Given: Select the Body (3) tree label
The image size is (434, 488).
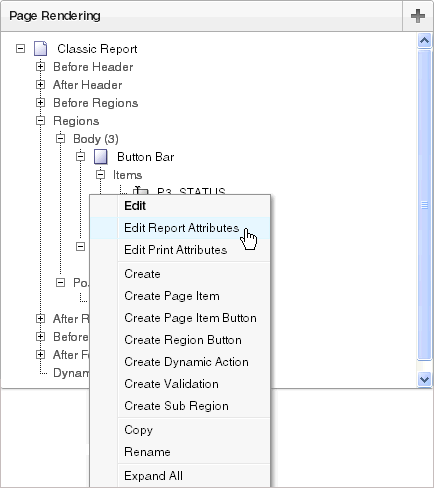Looking at the screenshot, I should click(x=96, y=139).
